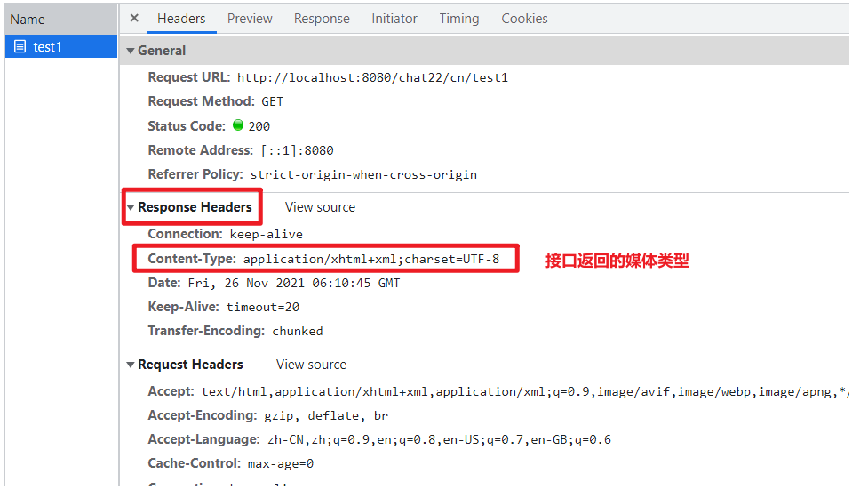Collapse the Request Headers section
This screenshot has width=868, height=498.
[131, 365]
